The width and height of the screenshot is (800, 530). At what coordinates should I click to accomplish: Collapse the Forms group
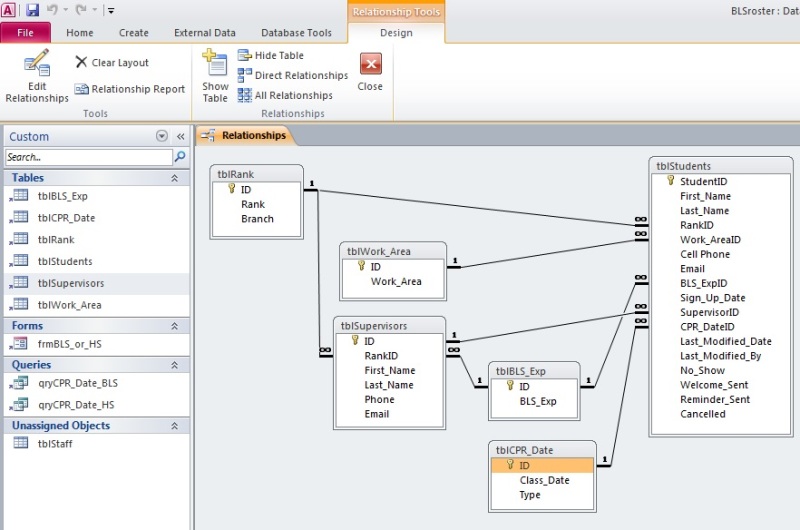click(x=174, y=326)
